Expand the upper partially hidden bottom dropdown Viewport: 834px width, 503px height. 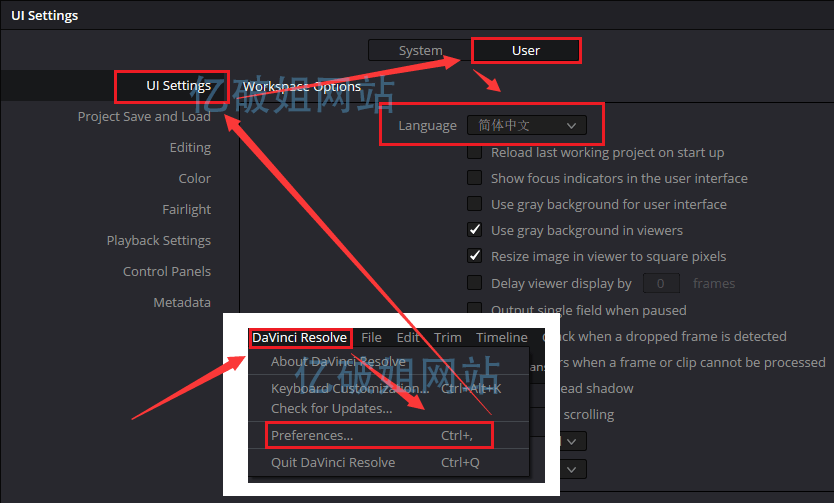click(x=572, y=441)
